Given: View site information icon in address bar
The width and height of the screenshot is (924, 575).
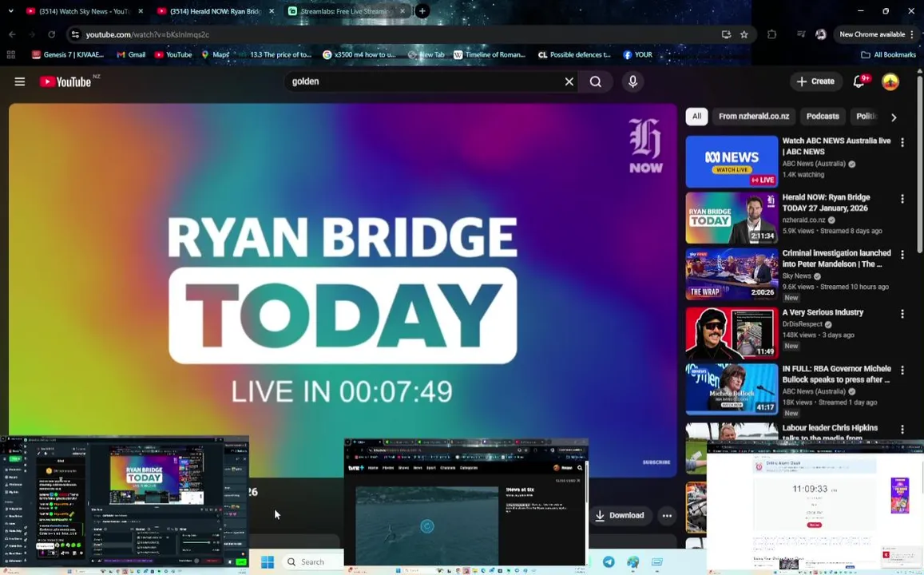Looking at the screenshot, I should coord(75,35).
